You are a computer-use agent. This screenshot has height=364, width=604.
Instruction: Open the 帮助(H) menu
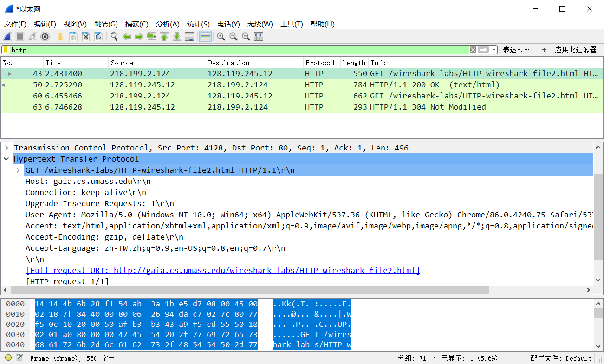[x=322, y=24]
